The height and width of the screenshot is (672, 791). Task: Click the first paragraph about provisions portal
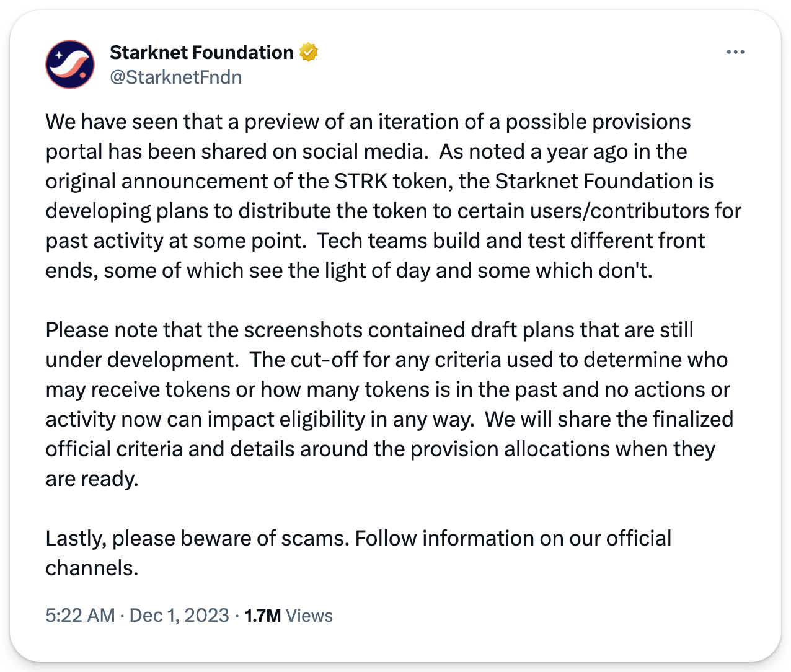(x=372, y=196)
